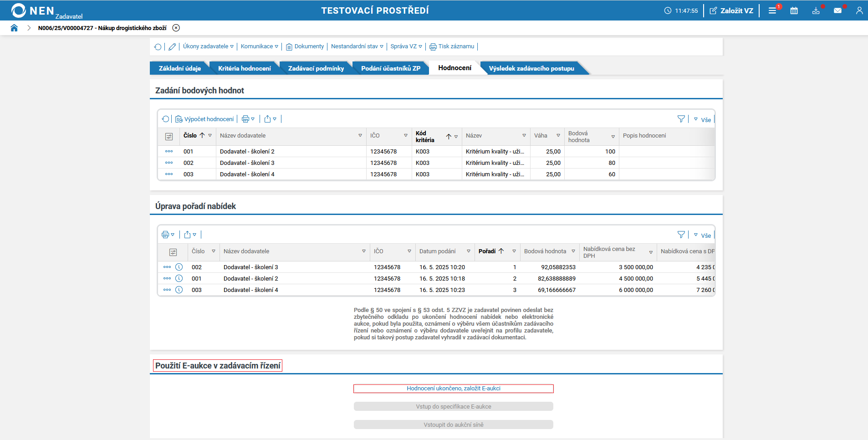Expand the Komunikace dropdown menu

[x=259, y=46]
